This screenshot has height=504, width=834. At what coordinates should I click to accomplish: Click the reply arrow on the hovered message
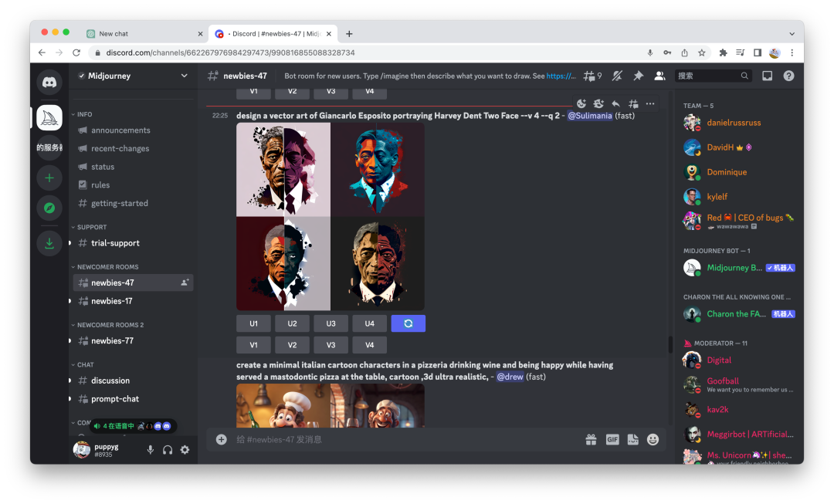point(615,104)
